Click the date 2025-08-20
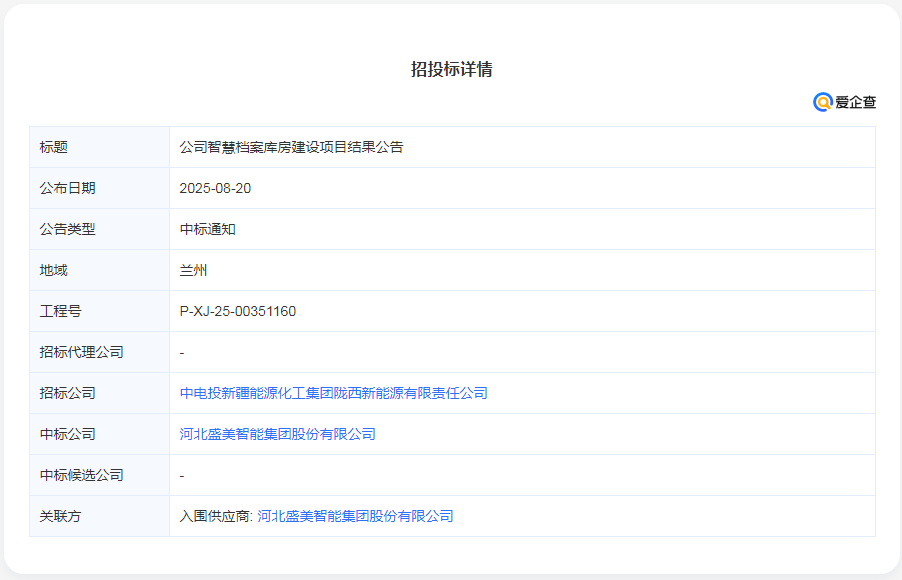 [216, 187]
